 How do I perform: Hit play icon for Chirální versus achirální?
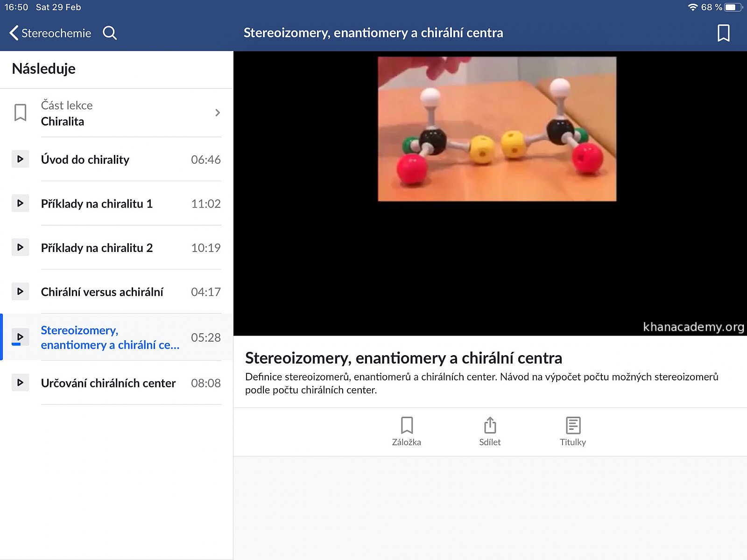point(20,292)
